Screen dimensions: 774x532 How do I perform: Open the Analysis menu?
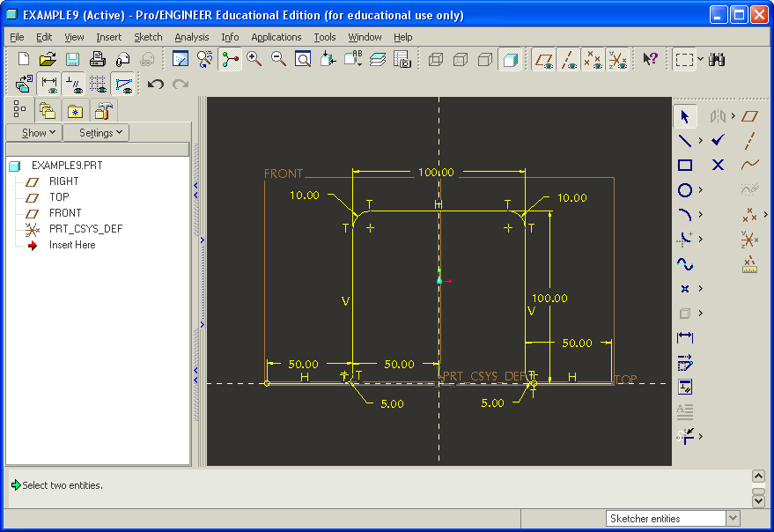pyautogui.click(x=191, y=37)
